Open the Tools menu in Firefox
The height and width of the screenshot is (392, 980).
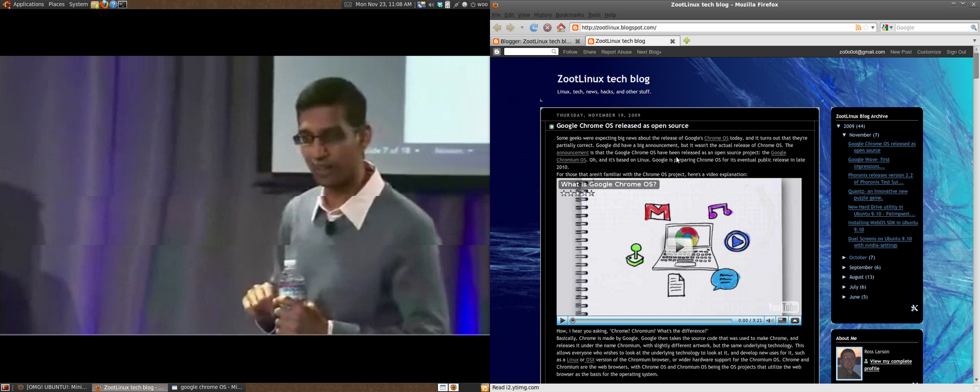point(594,15)
